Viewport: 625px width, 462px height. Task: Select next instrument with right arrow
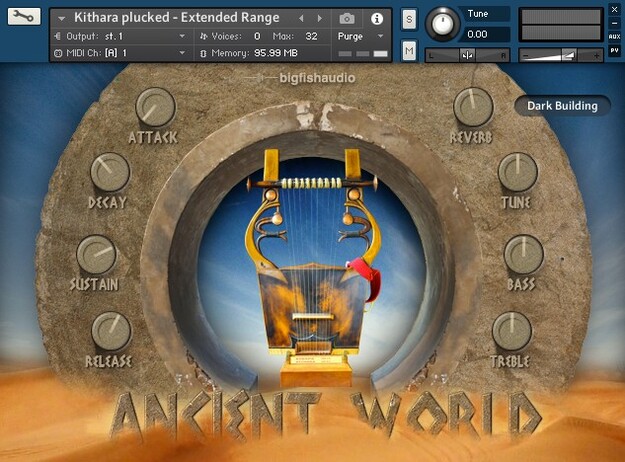320,18
